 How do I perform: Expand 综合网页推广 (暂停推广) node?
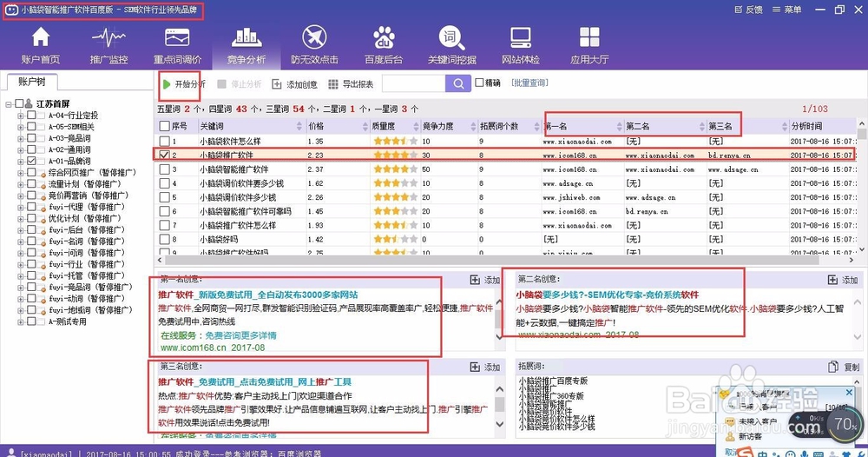coord(21,173)
